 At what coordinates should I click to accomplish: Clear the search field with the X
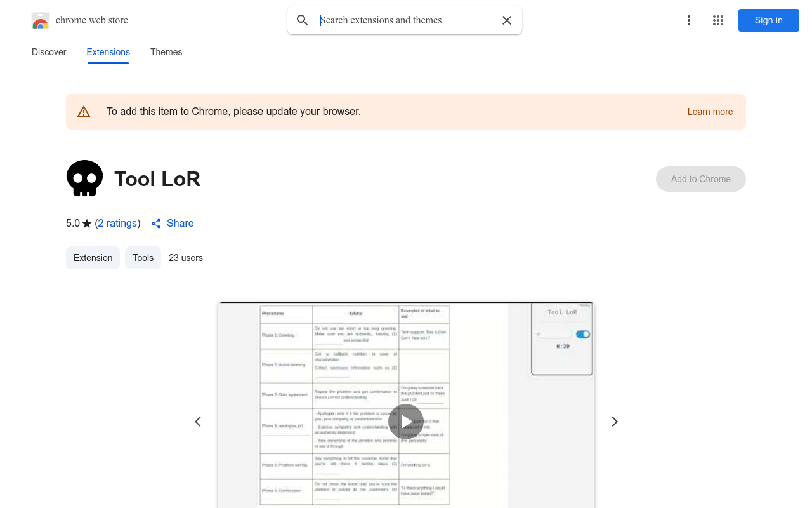click(507, 20)
